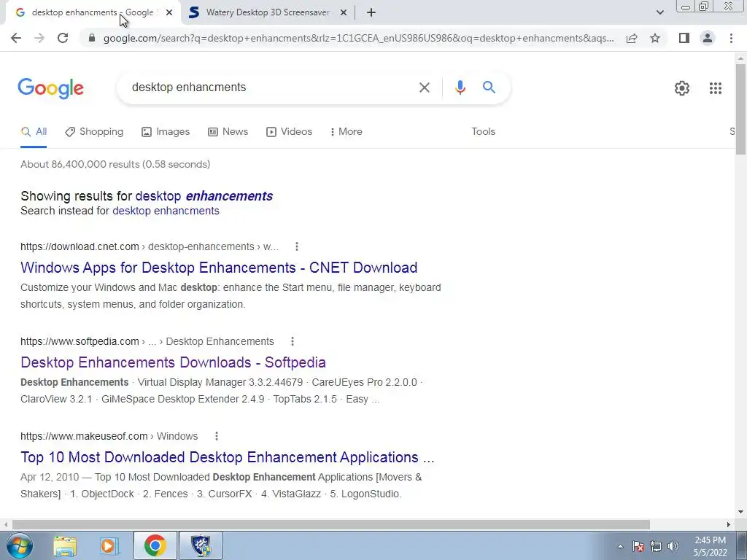The width and height of the screenshot is (747, 560).
Task: Click the Google logo
Action: pyautogui.click(x=50, y=88)
